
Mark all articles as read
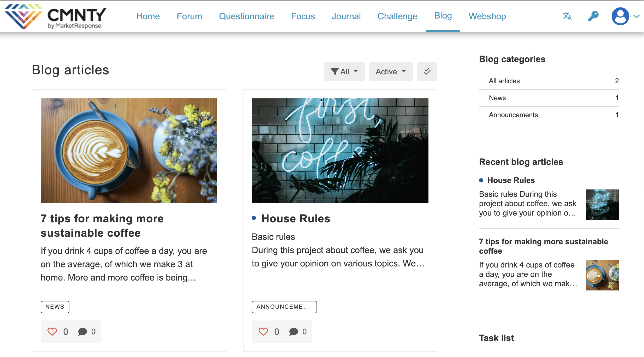[427, 72]
